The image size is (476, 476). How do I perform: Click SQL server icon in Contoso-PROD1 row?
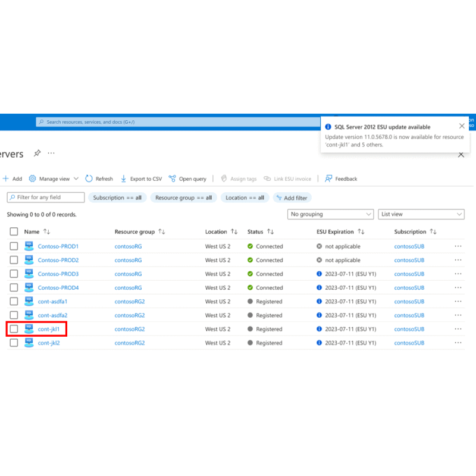point(29,246)
